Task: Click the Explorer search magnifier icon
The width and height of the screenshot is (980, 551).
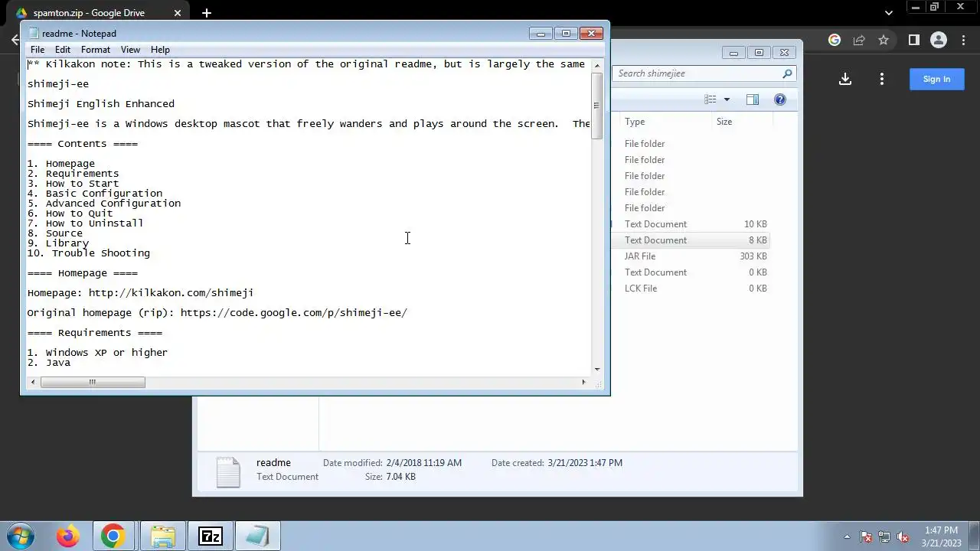Action: [x=787, y=73]
